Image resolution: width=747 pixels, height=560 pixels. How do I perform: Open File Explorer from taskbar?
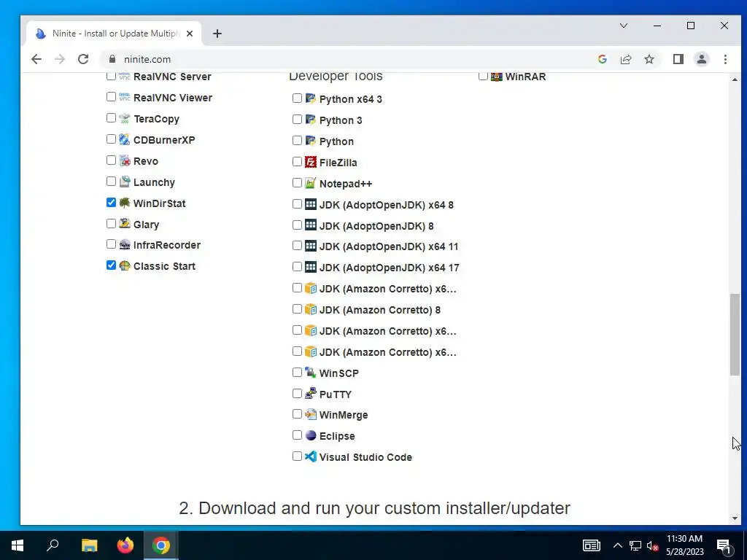[89, 545]
